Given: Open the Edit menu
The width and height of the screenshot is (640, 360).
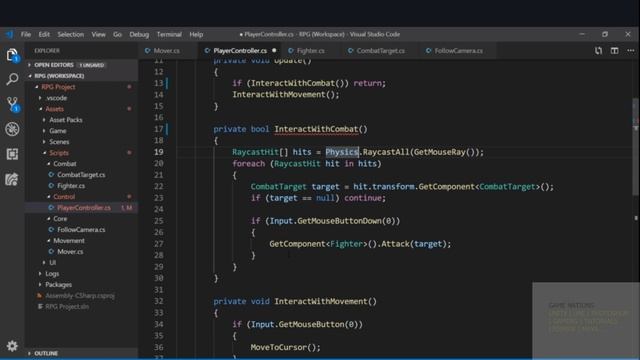Looking at the screenshot, I should click(44, 34).
